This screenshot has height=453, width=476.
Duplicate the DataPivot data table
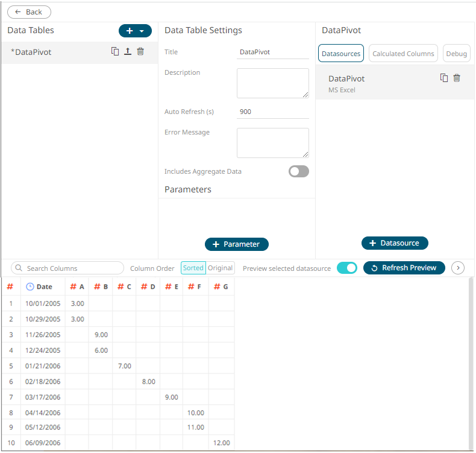(115, 52)
